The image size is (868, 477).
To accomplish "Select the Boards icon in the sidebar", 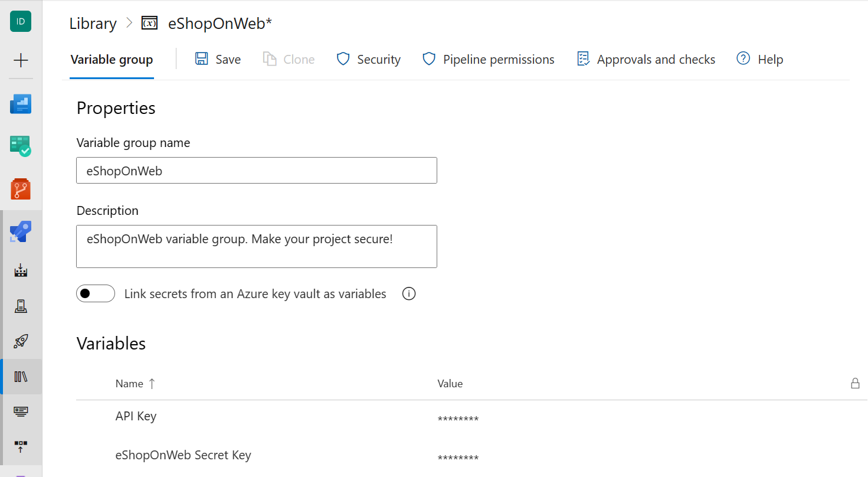I will [21, 146].
